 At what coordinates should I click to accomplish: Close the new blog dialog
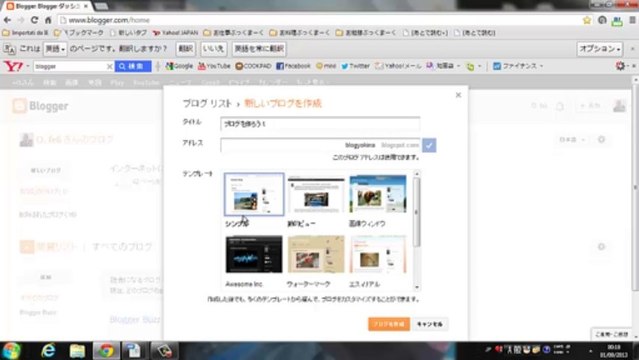[458, 95]
